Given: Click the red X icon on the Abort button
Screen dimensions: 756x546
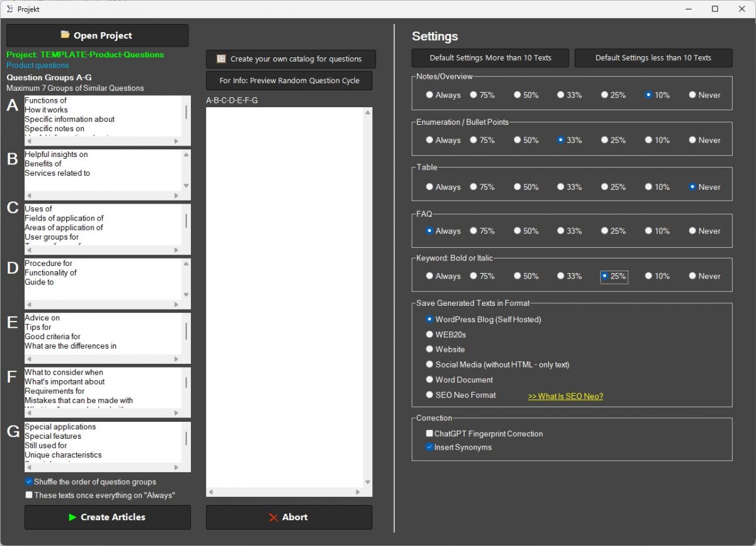Looking at the screenshot, I should pyautogui.click(x=272, y=517).
